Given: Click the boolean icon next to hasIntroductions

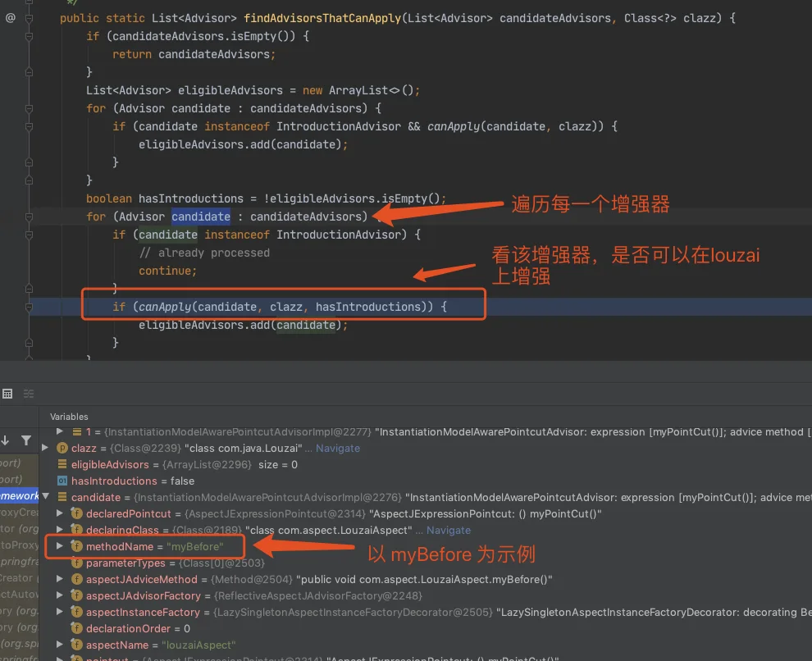Looking at the screenshot, I should coord(62,481).
